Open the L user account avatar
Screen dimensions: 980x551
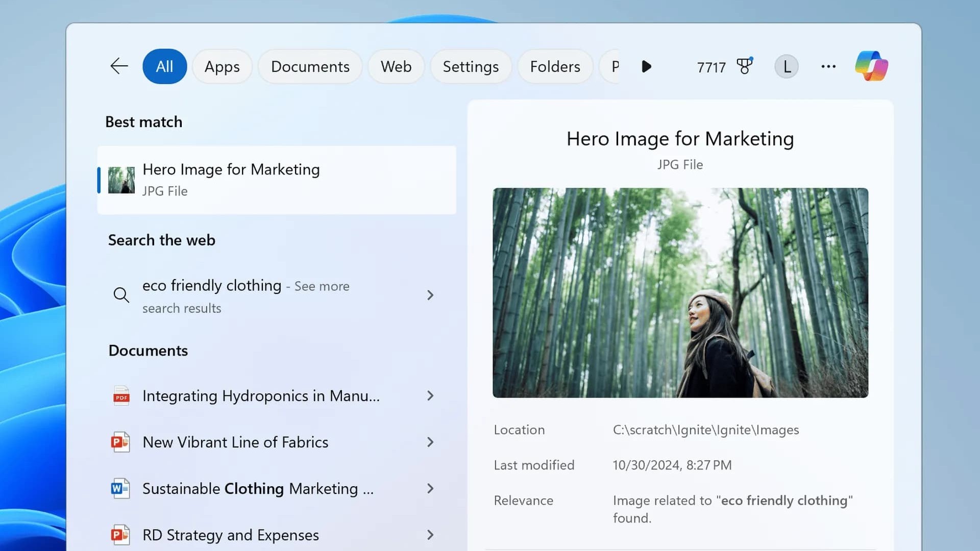(787, 66)
